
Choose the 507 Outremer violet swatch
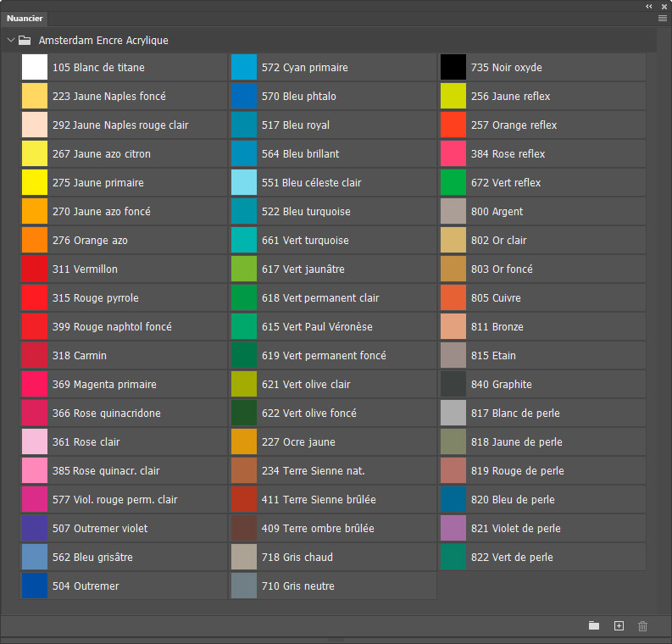[x=35, y=528]
